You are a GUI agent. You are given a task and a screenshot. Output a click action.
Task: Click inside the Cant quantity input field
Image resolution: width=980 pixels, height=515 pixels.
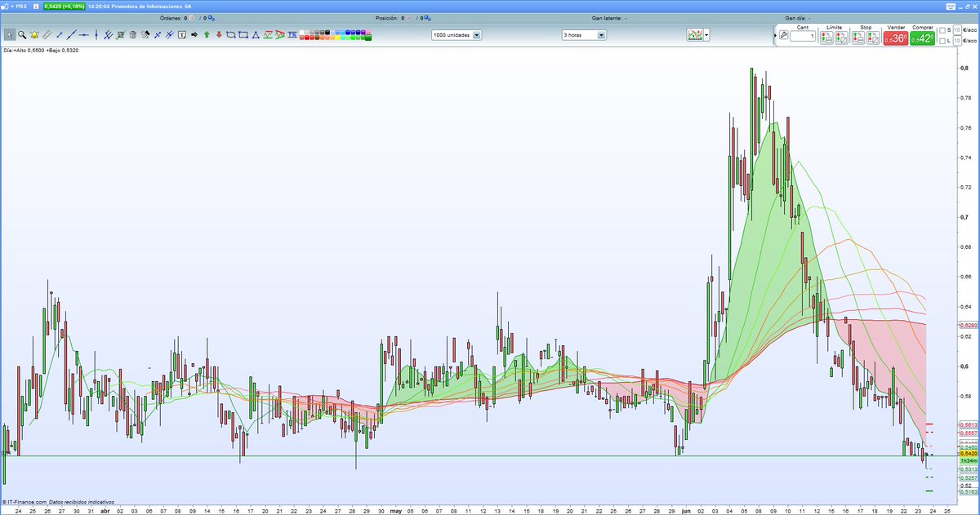pyautogui.click(x=803, y=36)
